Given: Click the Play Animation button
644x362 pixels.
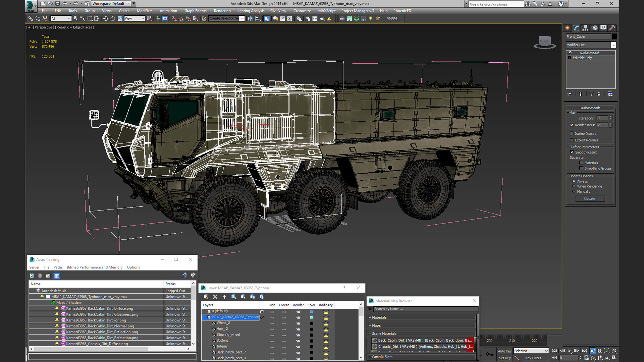Looking at the screenshot, I should (x=569, y=351).
